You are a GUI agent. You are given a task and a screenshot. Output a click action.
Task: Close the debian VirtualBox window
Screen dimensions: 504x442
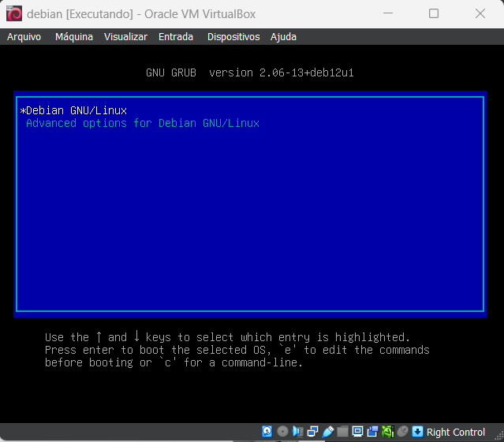pyautogui.click(x=480, y=13)
